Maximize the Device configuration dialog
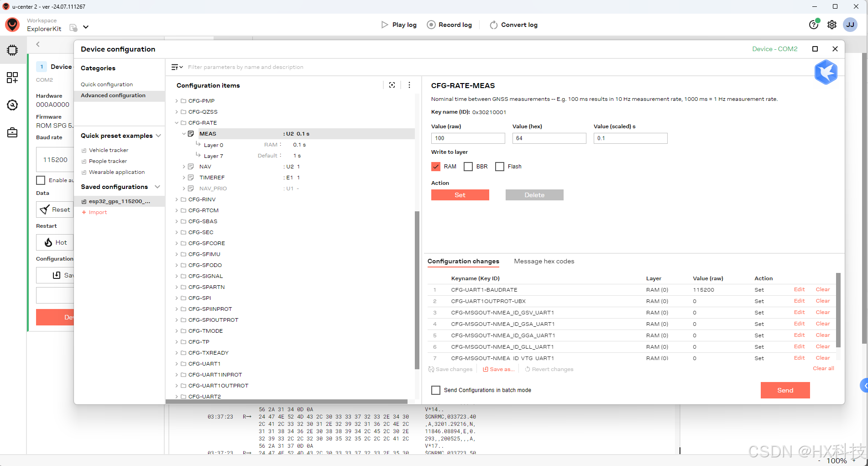 815,49
